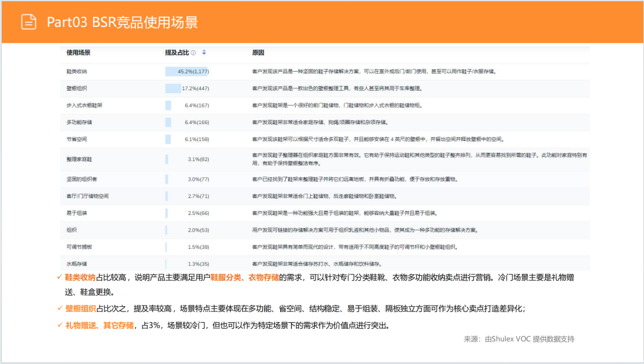Click the 6.4%(166) percentage value
644x364 pixels.
197,122
